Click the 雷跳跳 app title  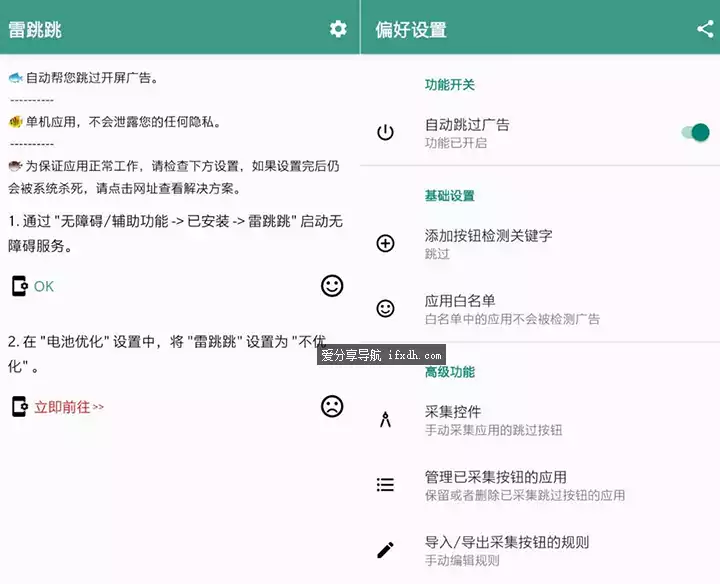click(35, 30)
